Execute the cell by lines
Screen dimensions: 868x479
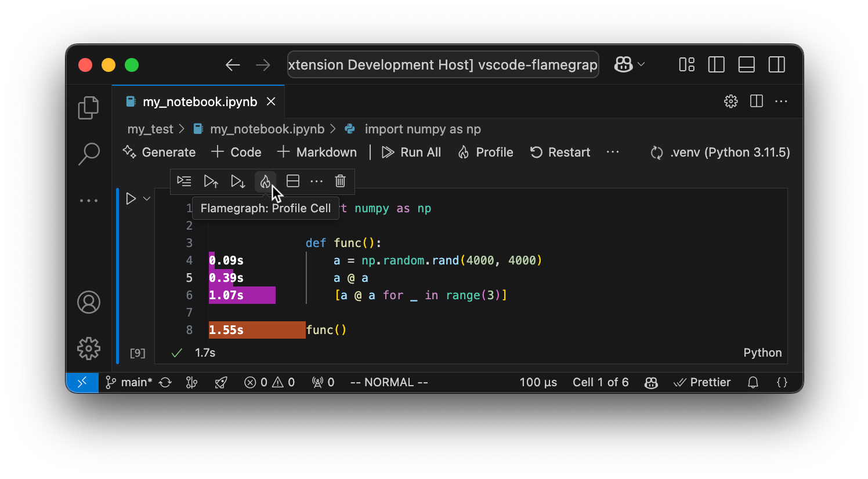point(184,181)
